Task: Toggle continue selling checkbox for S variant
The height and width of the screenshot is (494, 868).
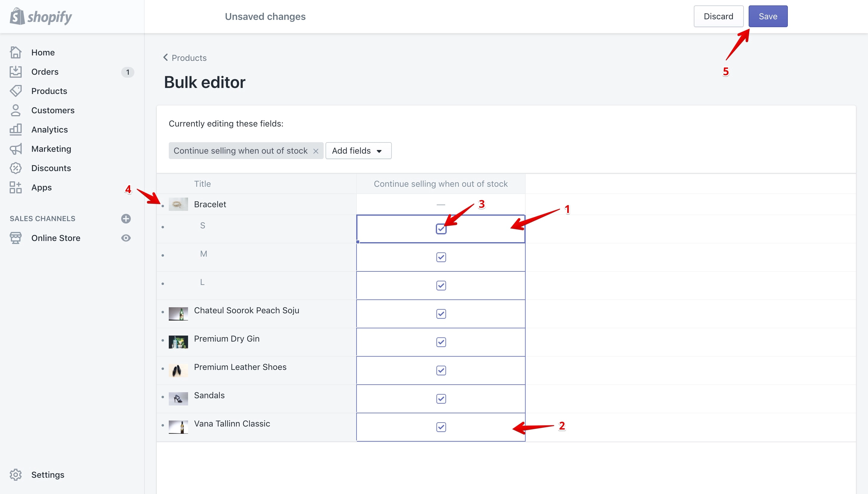Action: pos(441,229)
